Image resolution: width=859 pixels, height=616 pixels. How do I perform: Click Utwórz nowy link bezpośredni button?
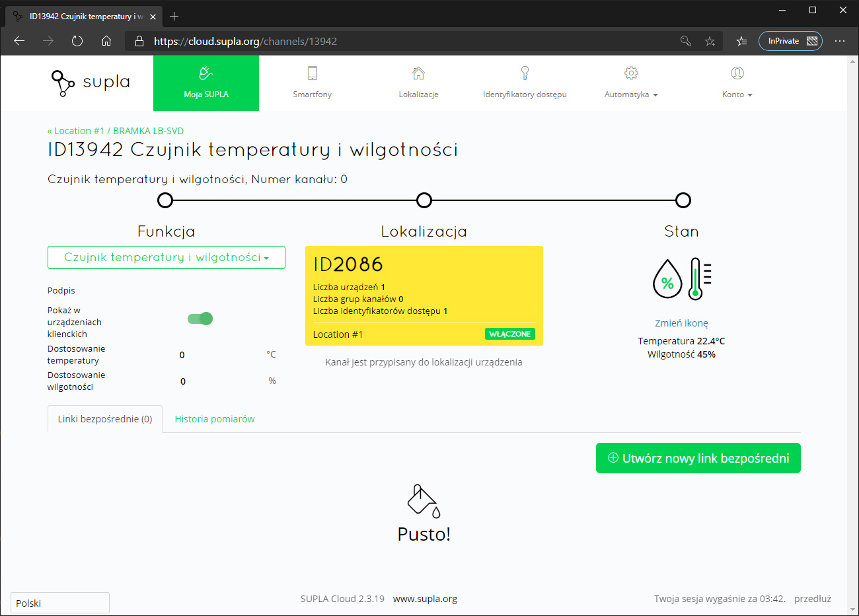click(x=698, y=458)
